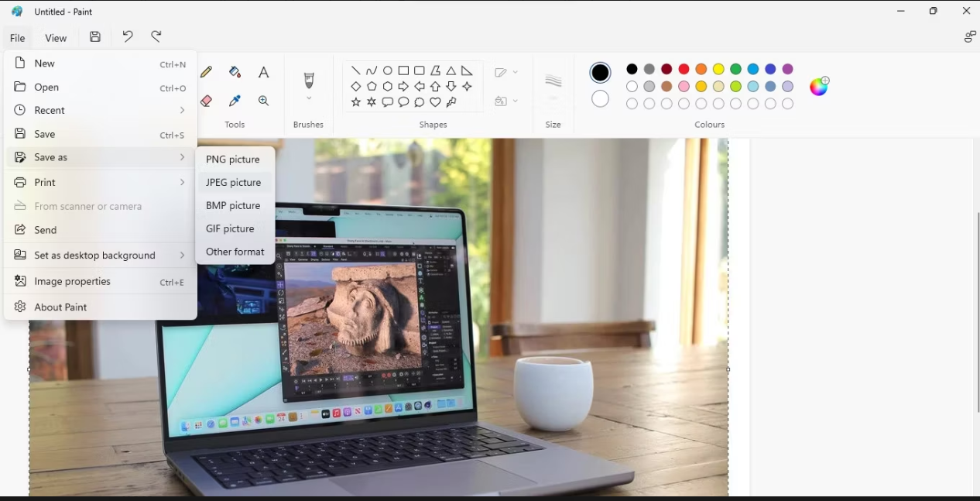
Task: Open the Shape outline dropdown
Action: pos(506,72)
